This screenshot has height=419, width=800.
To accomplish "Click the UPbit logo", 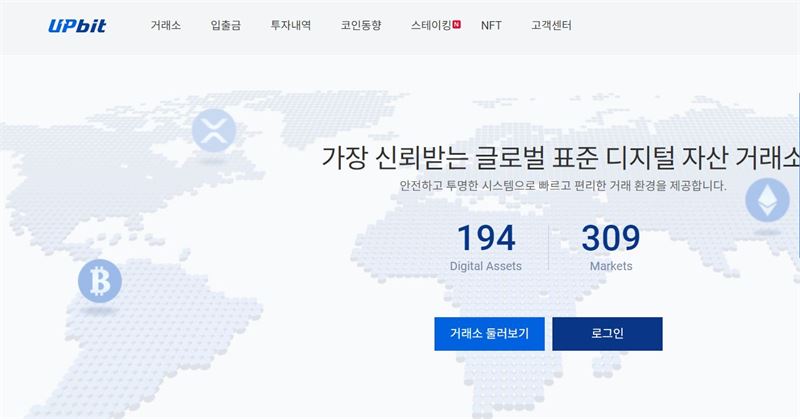I will pos(77,26).
